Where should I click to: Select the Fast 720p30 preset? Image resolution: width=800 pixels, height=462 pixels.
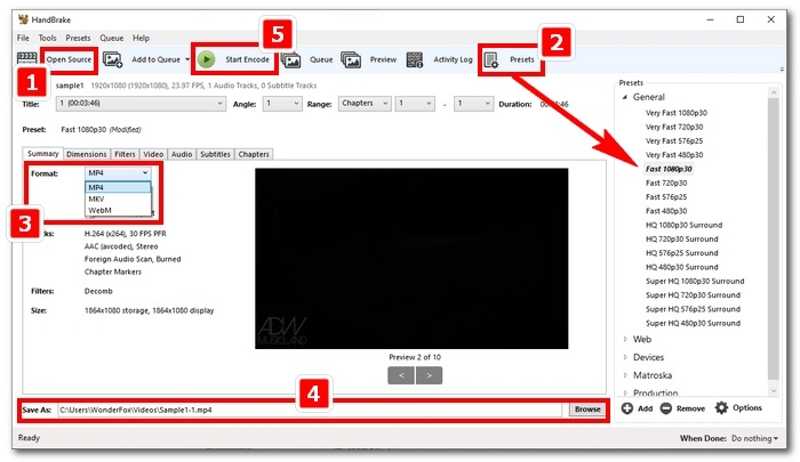[x=666, y=183]
